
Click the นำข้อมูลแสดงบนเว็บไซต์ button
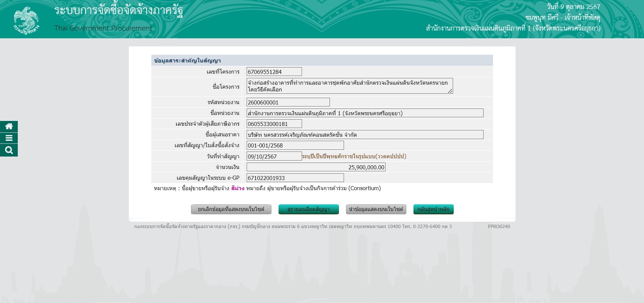point(376,209)
